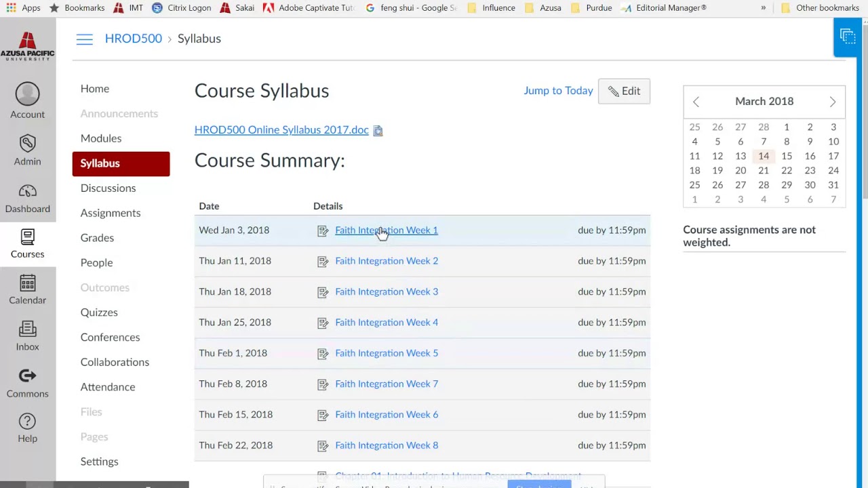
Task: Open Attendance in course navigation
Action: [x=108, y=387]
